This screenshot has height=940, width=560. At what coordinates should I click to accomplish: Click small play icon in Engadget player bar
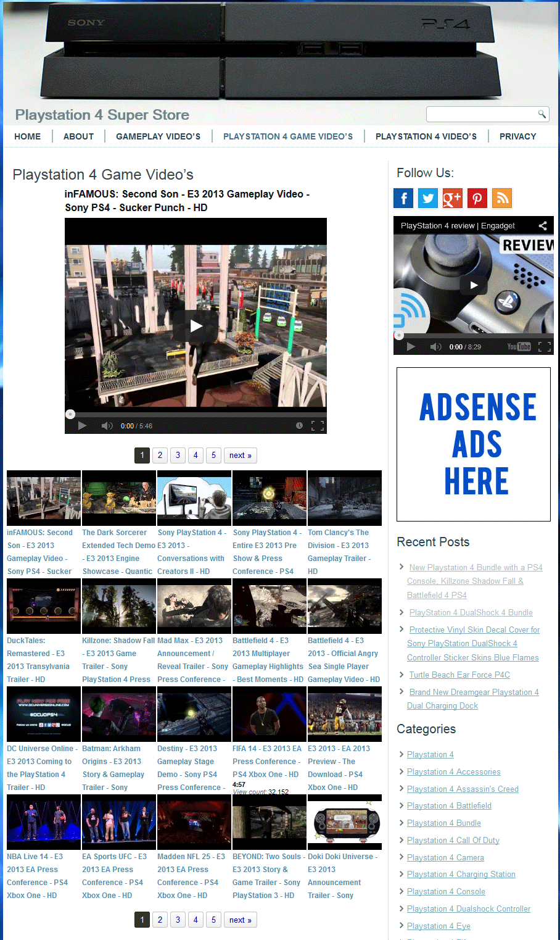411,347
